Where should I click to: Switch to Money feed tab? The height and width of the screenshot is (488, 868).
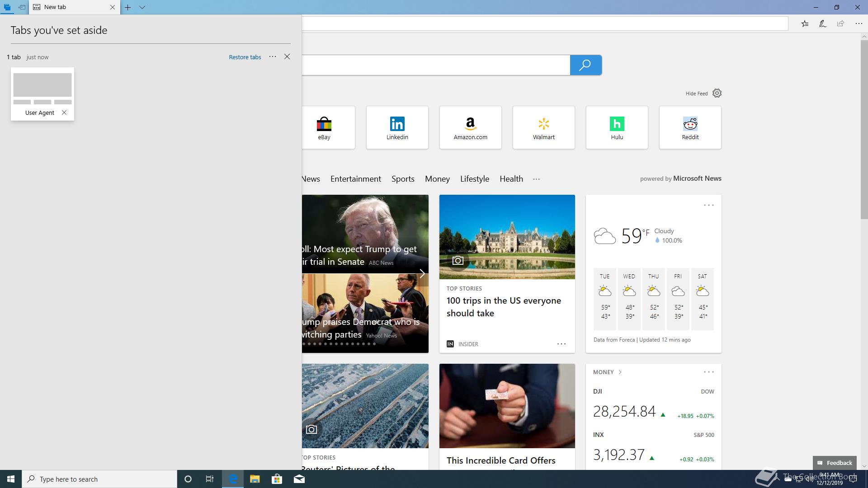coord(437,179)
